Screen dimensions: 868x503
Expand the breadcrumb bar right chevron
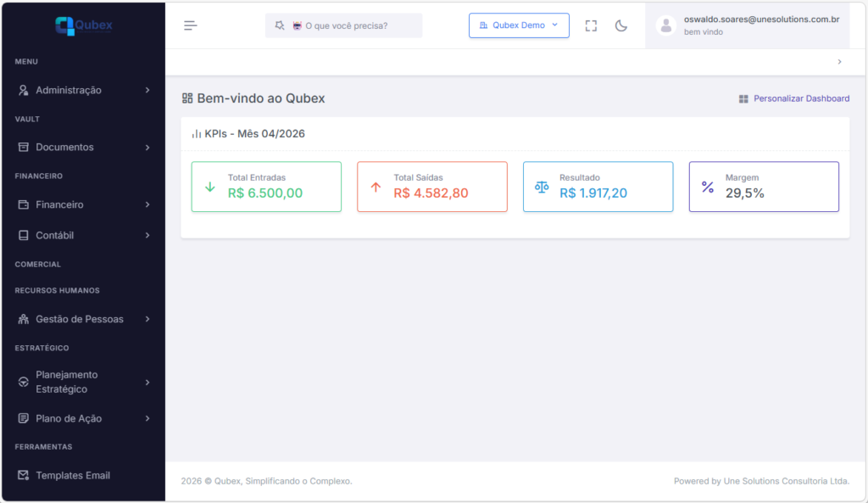pyautogui.click(x=839, y=62)
